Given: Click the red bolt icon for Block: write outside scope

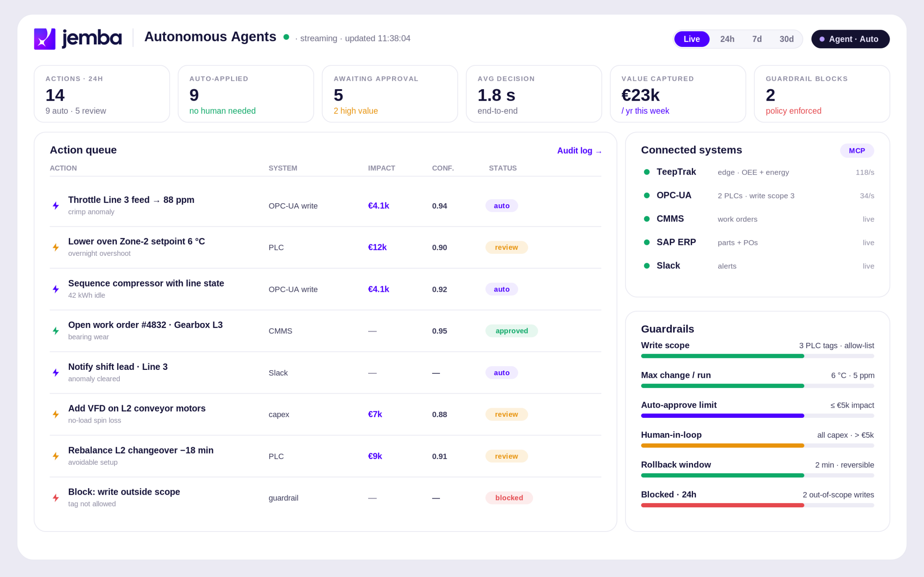Looking at the screenshot, I should click(56, 498).
